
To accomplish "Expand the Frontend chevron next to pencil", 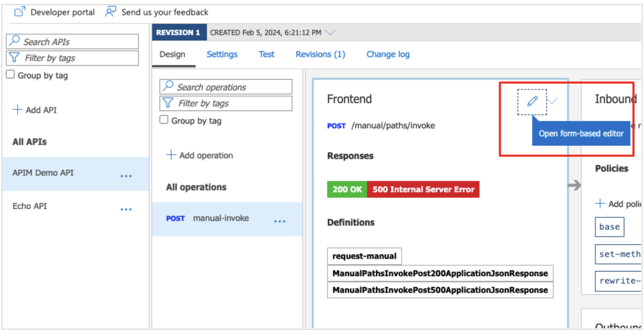I will pos(553,101).
